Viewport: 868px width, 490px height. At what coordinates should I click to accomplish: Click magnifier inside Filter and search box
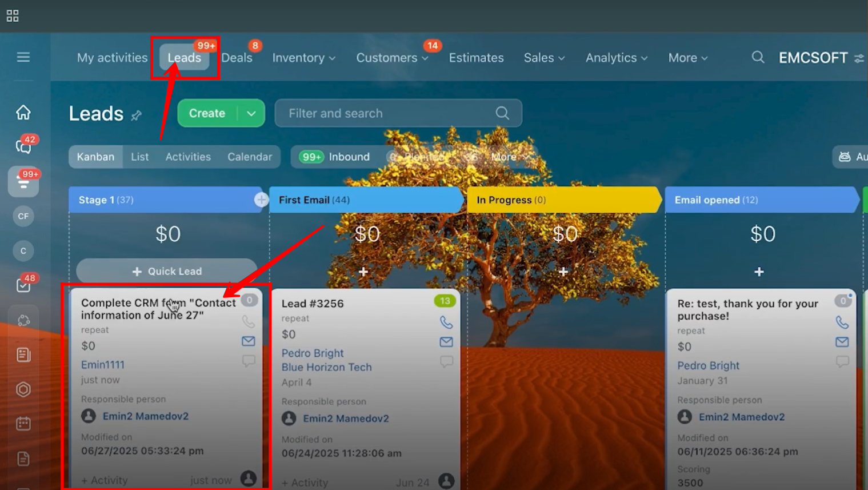(502, 113)
